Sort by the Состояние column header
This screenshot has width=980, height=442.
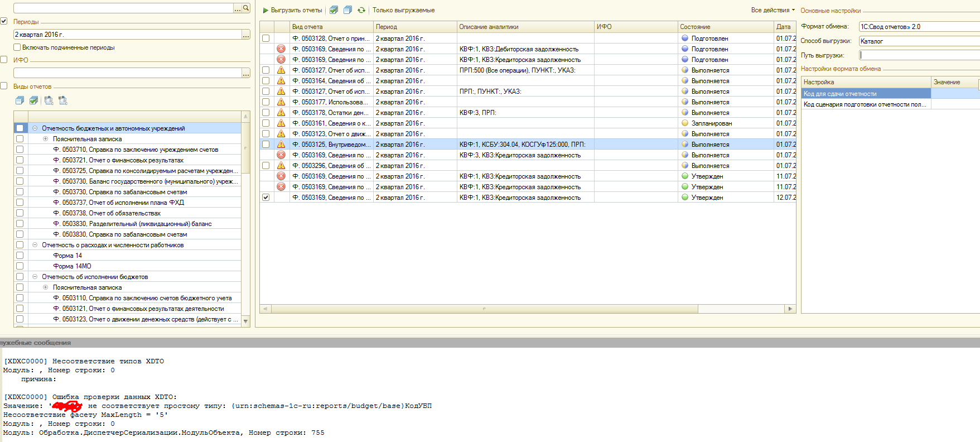point(695,27)
